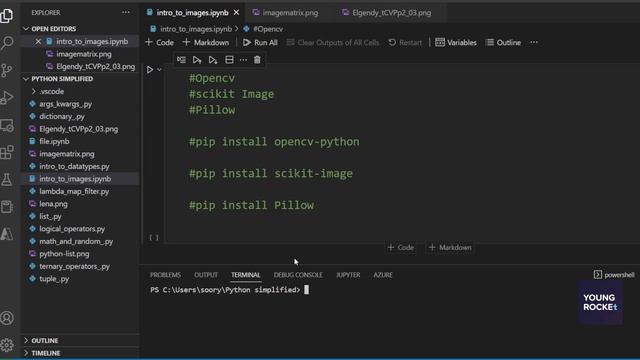The image size is (640, 360).
Task: Select imagematrix.png in Open Editors
Action: [x=83, y=54]
